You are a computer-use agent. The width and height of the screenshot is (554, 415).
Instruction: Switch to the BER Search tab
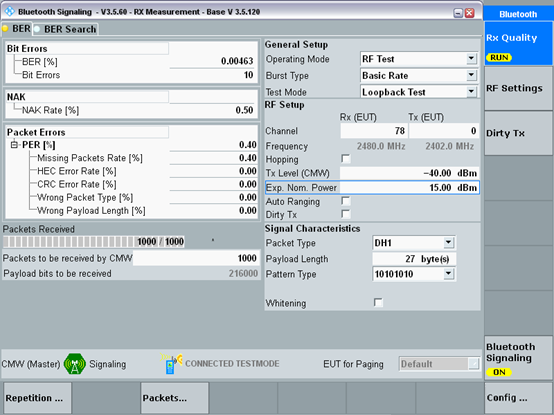65,29
